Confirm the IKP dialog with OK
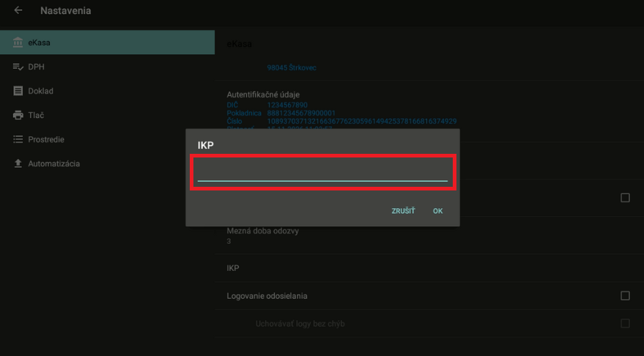644x356 pixels. pos(437,211)
